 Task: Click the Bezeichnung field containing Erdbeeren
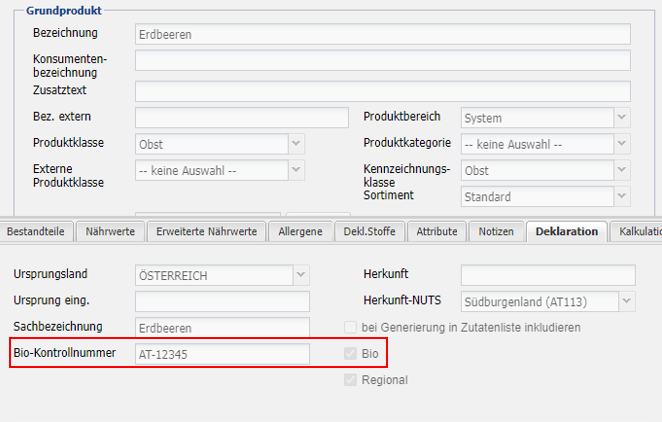382,34
